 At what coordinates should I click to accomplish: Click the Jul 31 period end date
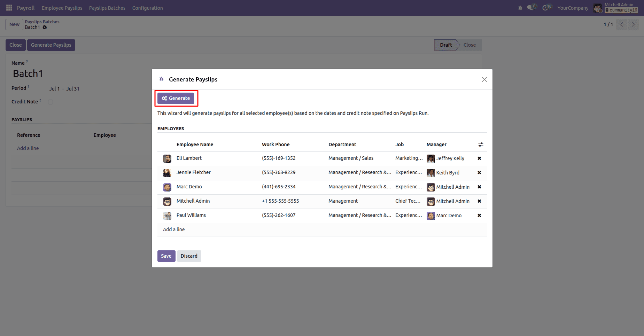coord(73,89)
